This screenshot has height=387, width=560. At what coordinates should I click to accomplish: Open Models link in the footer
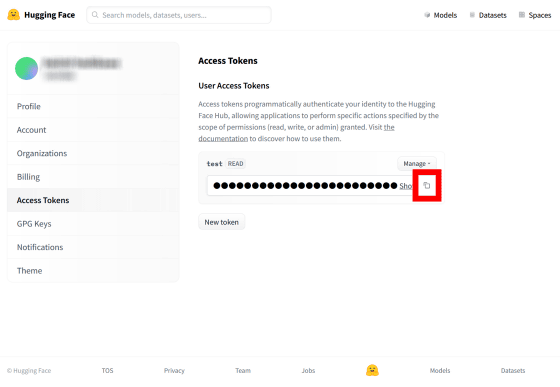point(440,371)
